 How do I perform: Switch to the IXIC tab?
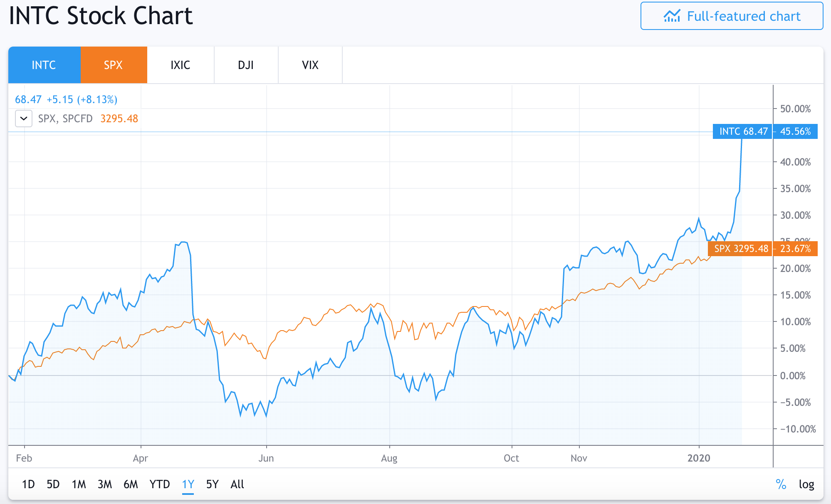181,65
